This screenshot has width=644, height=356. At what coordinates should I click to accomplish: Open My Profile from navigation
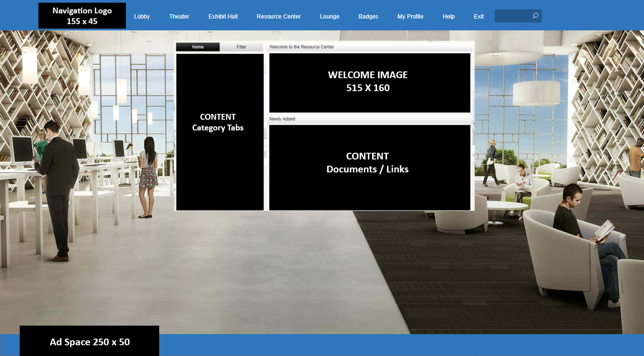[410, 17]
